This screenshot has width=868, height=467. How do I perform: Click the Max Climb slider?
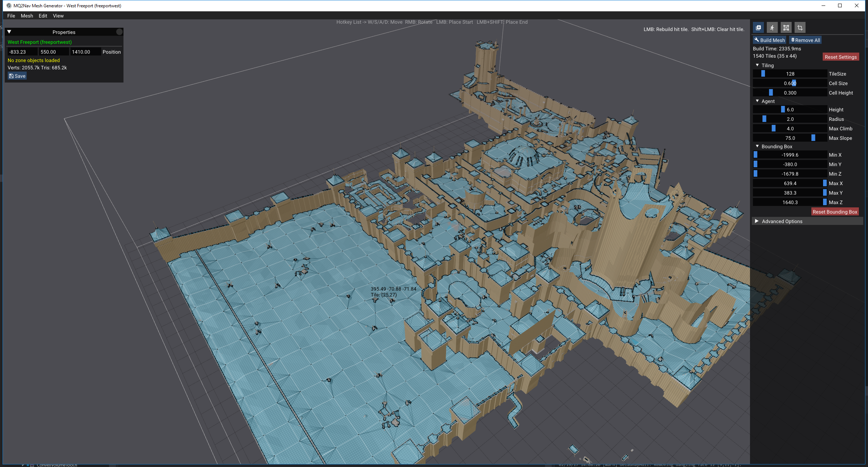pos(790,129)
